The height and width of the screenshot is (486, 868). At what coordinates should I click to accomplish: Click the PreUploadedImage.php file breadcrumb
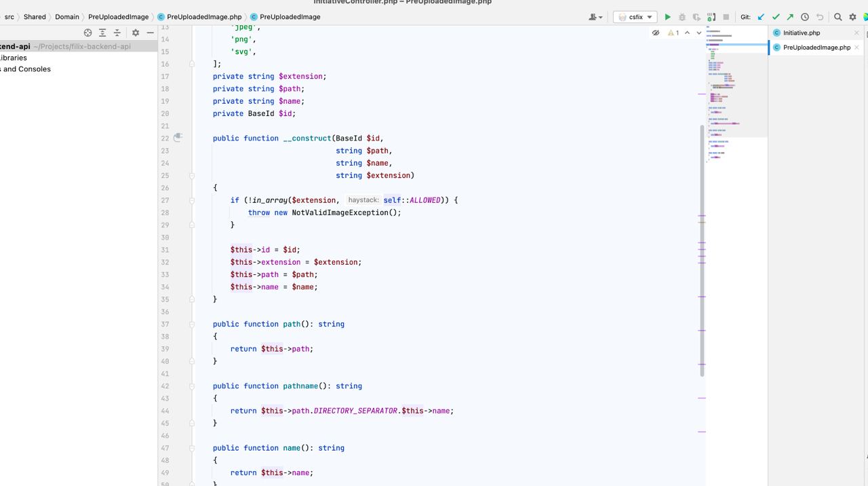click(204, 17)
